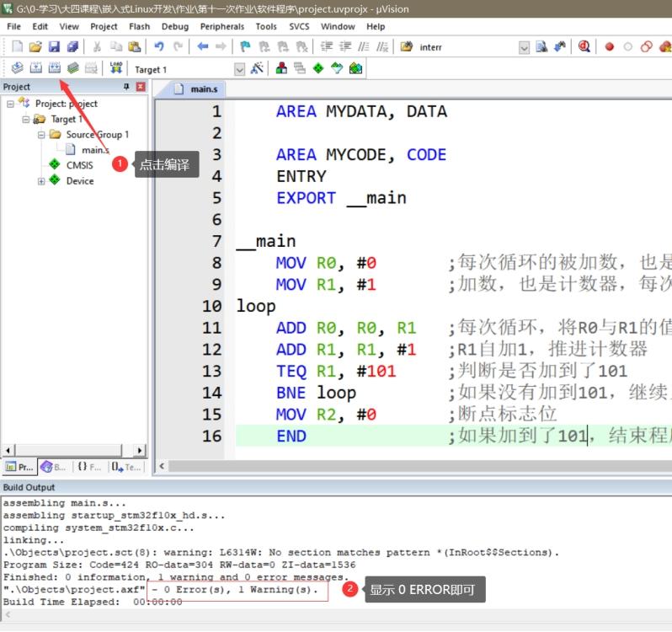Navigate backwards with the blue left arrow
The width and height of the screenshot is (672, 632).
(203, 46)
